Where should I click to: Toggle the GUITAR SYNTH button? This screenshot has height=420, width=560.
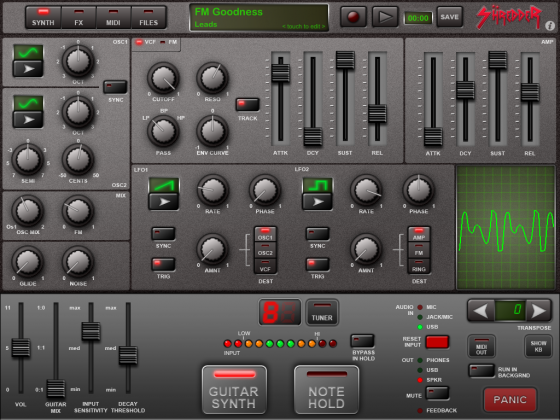(234, 389)
